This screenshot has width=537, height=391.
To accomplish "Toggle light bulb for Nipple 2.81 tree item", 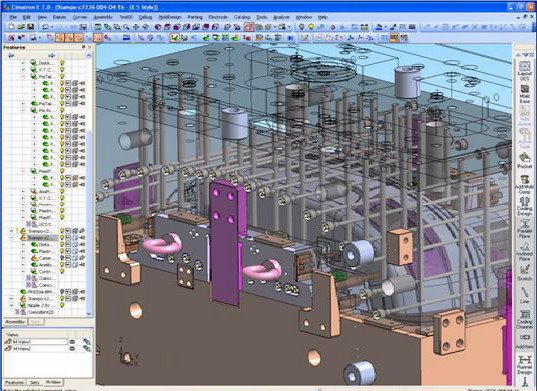I will click(62, 305).
